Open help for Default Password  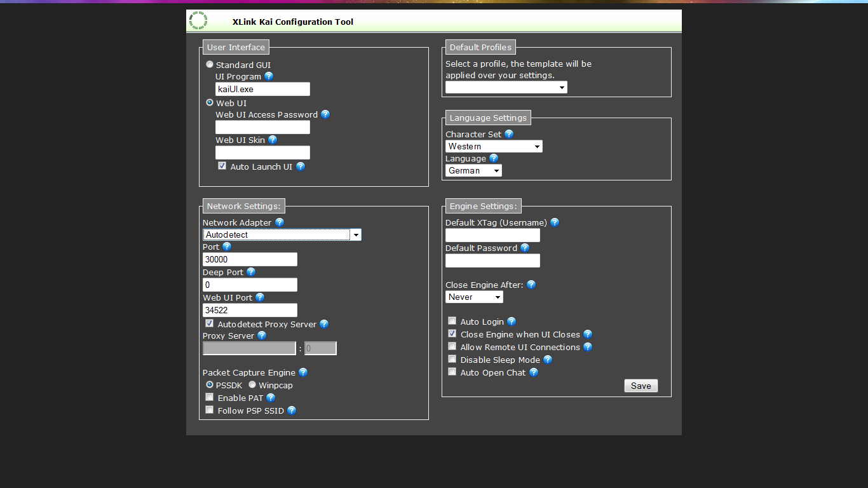pyautogui.click(x=525, y=248)
